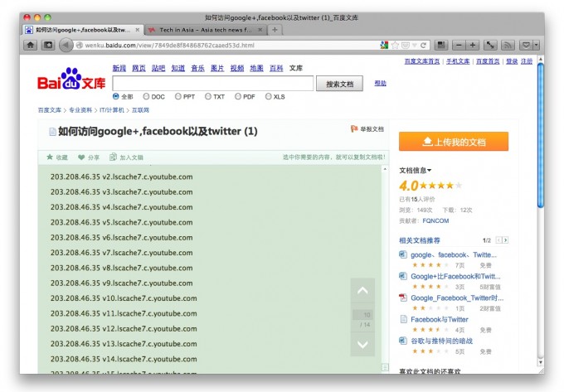Switch to Tech in Asia tab

pos(205,30)
